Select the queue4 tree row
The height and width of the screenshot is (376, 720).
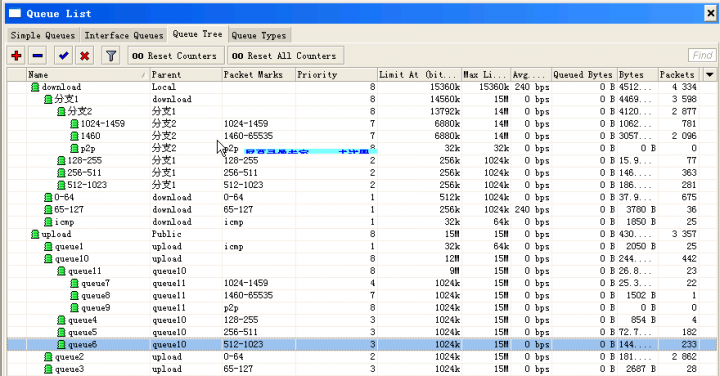click(x=362, y=320)
